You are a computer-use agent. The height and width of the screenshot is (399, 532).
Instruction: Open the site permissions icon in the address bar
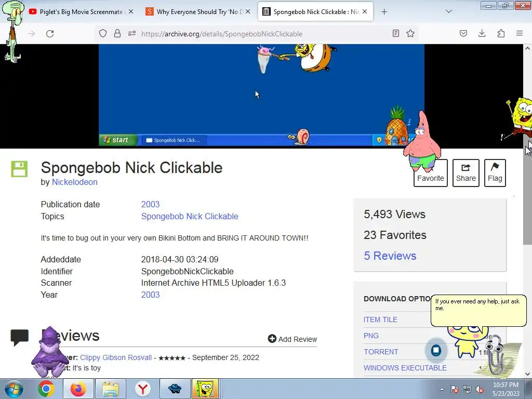(x=132, y=33)
